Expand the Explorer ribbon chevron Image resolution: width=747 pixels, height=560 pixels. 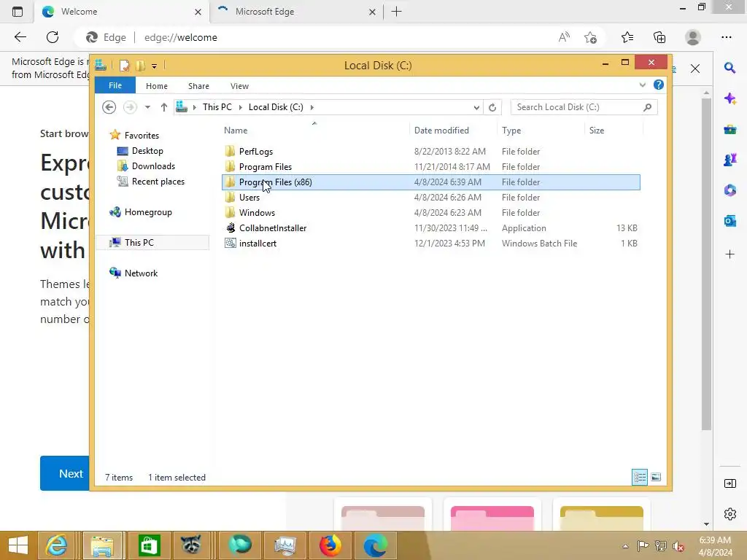[x=642, y=85]
